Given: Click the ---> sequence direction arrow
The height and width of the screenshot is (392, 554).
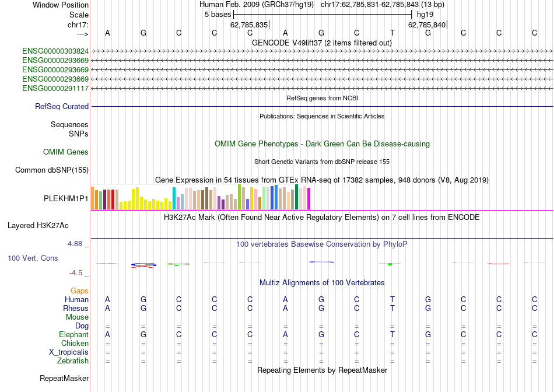Looking at the screenshot, I should pyautogui.click(x=82, y=34).
